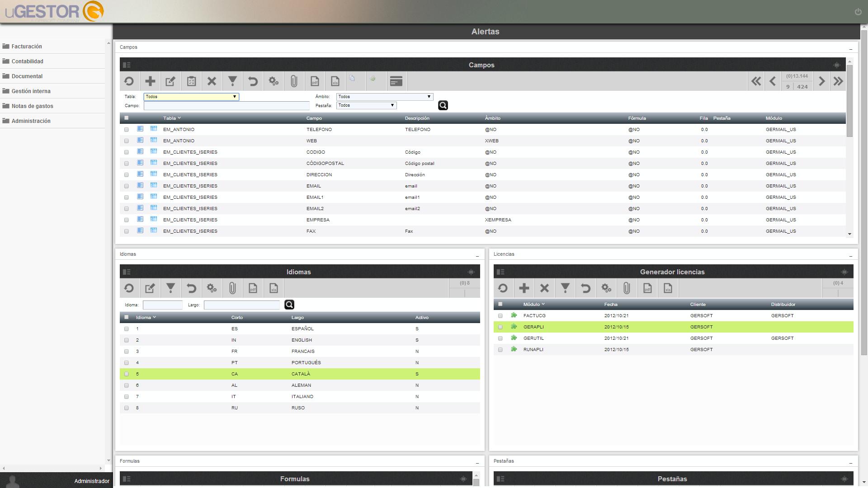Click the Largo filter input field

pyautogui.click(x=242, y=305)
